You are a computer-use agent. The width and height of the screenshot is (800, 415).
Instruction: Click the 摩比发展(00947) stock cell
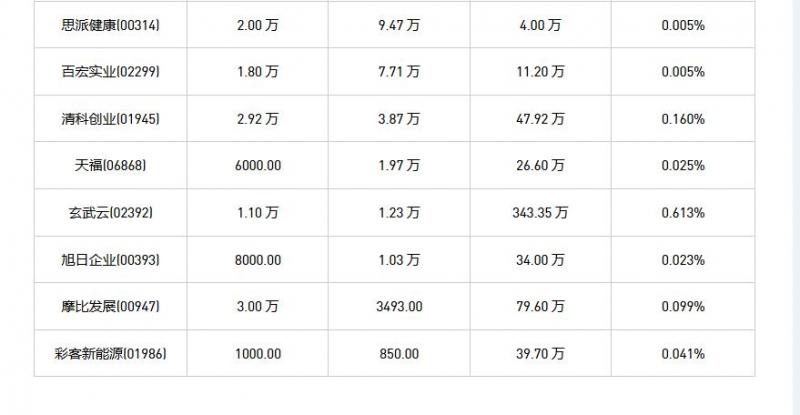110,307
